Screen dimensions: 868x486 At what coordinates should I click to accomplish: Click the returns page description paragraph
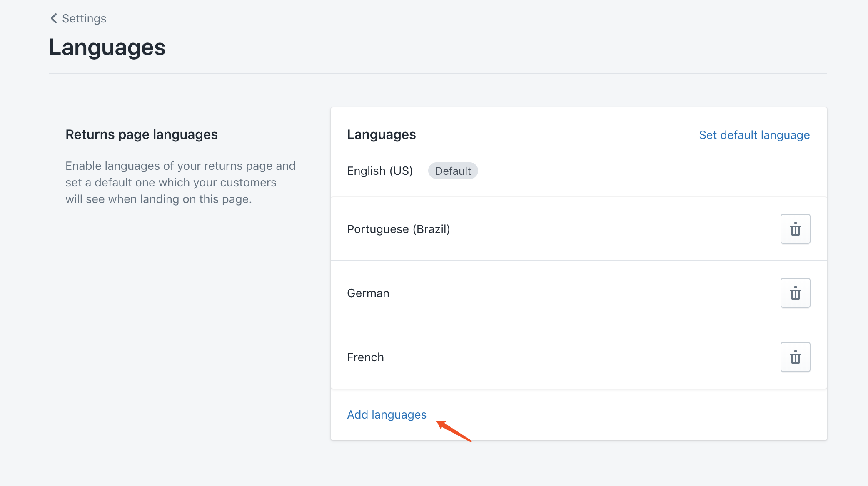click(180, 182)
